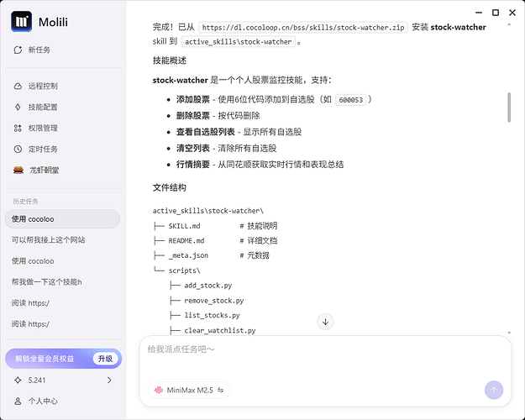Open the selected 使用 cocoloo history task
Screen dimensions: 525x420
[x=63, y=219]
